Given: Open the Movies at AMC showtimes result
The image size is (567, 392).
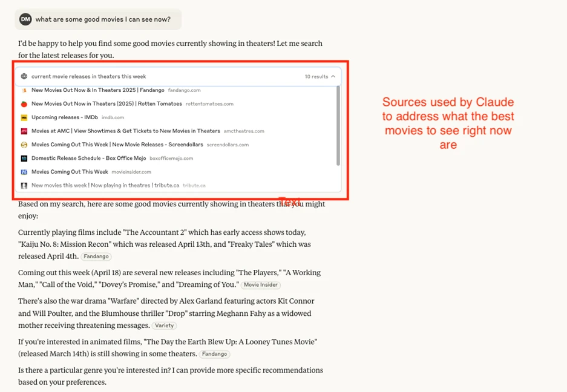Looking at the screenshot, I should pyautogui.click(x=125, y=131).
